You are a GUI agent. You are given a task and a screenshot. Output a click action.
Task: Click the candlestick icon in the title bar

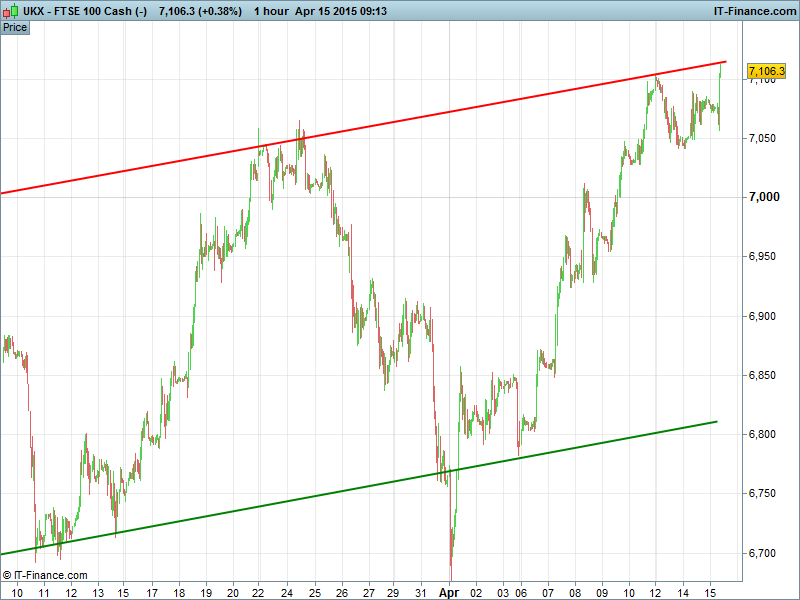click(9, 10)
